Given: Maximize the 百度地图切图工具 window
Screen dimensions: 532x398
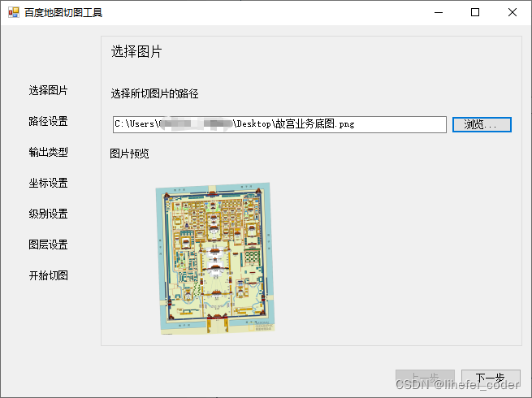Looking at the screenshot, I should pyautogui.click(x=475, y=12).
